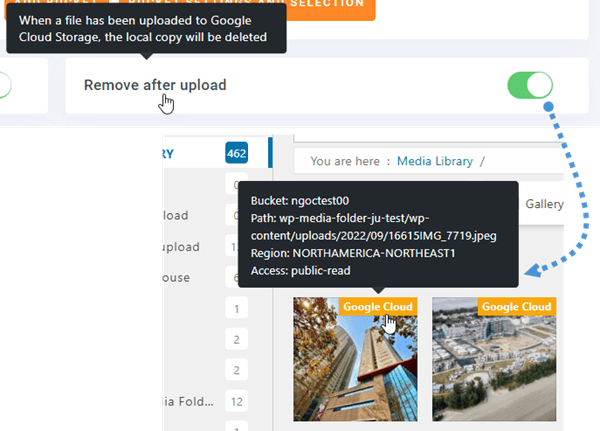The height and width of the screenshot is (431, 600).
Task: Click the bucket info tooltip over the image
Action: coord(377,235)
